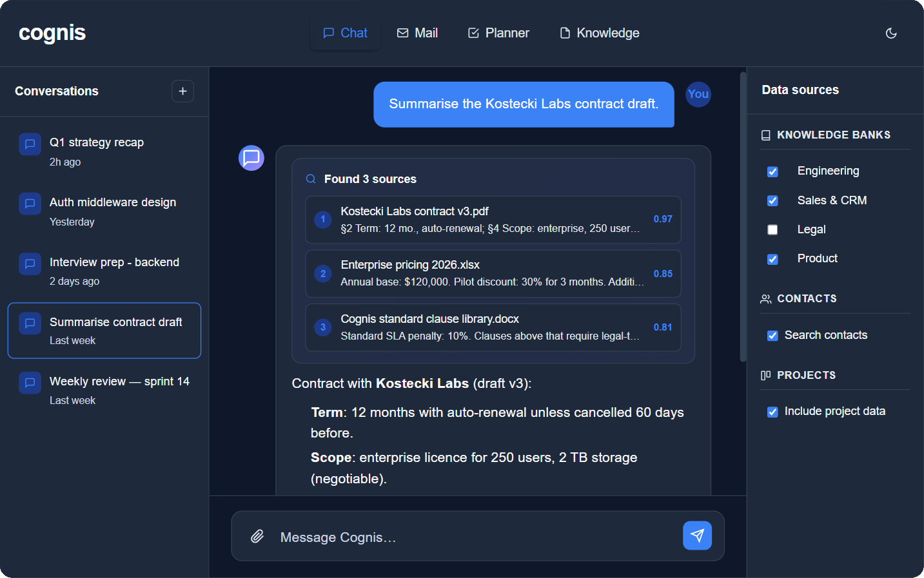
Task: Enable the Legal knowledge bank checkbox
Action: 772,230
